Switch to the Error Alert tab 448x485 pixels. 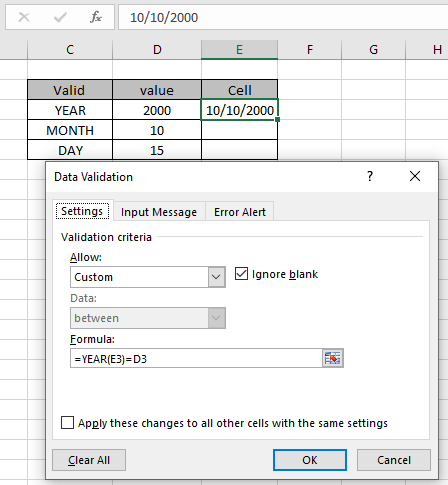click(240, 212)
